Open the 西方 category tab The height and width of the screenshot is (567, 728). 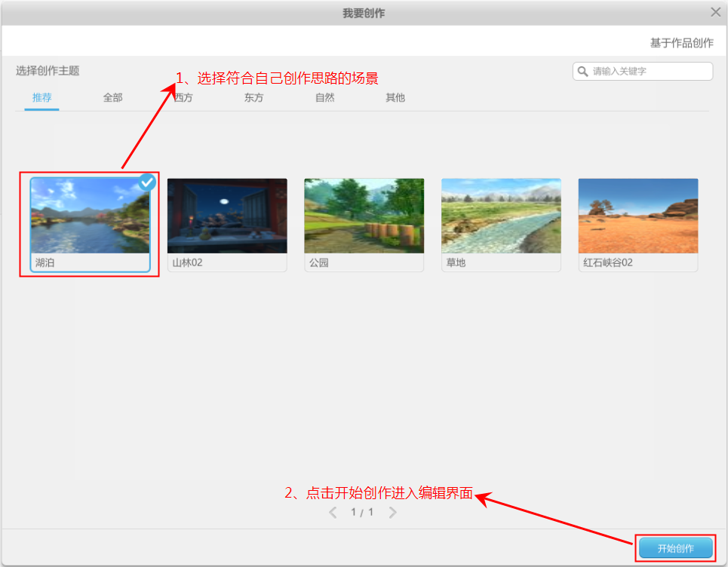coord(183,97)
